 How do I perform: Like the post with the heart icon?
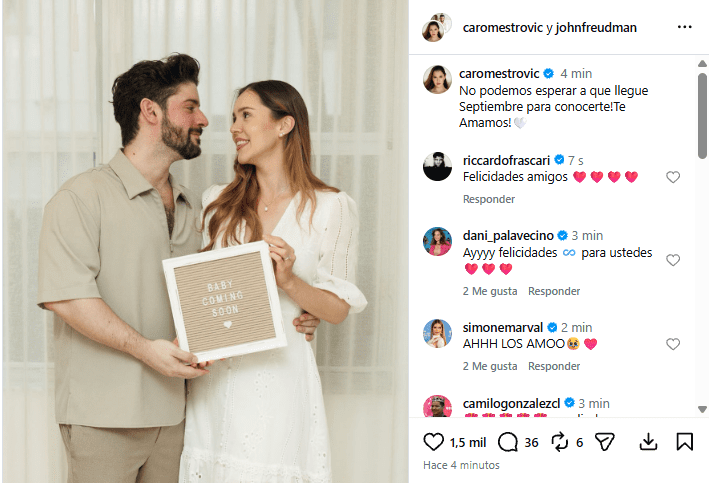point(433,442)
